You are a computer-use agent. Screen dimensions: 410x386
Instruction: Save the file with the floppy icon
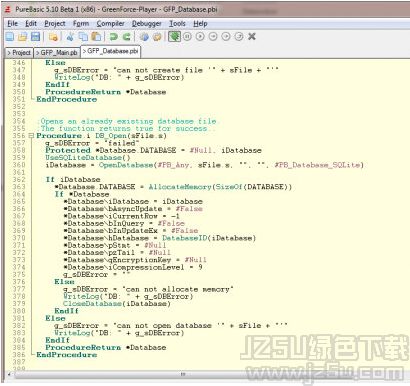[x=35, y=37]
